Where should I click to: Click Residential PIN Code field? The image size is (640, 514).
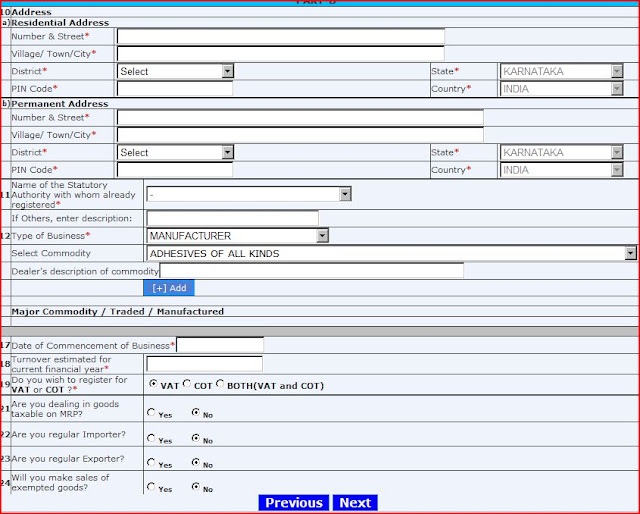tap(175, 89)
